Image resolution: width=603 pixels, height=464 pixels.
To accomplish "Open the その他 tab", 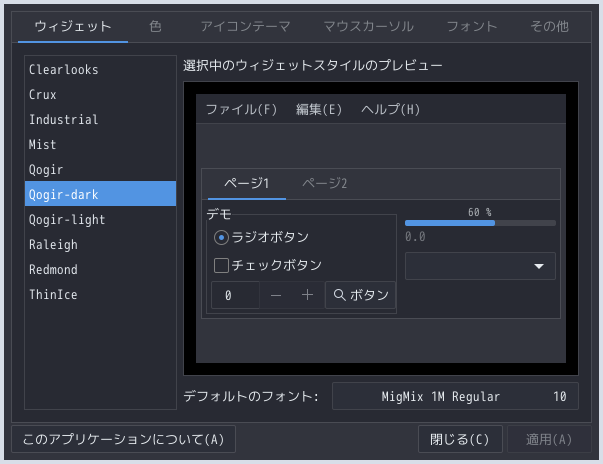I will [x=550, y=27].
